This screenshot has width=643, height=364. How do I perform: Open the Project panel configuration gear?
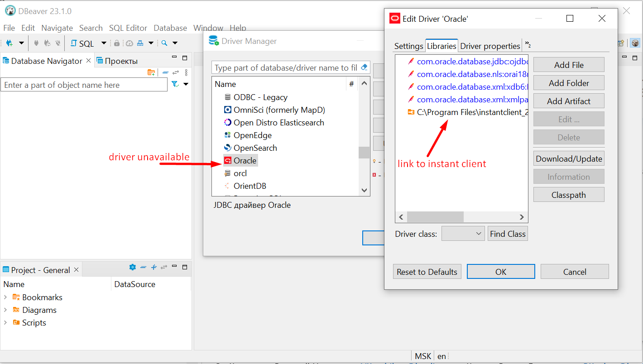click(133, 267)
